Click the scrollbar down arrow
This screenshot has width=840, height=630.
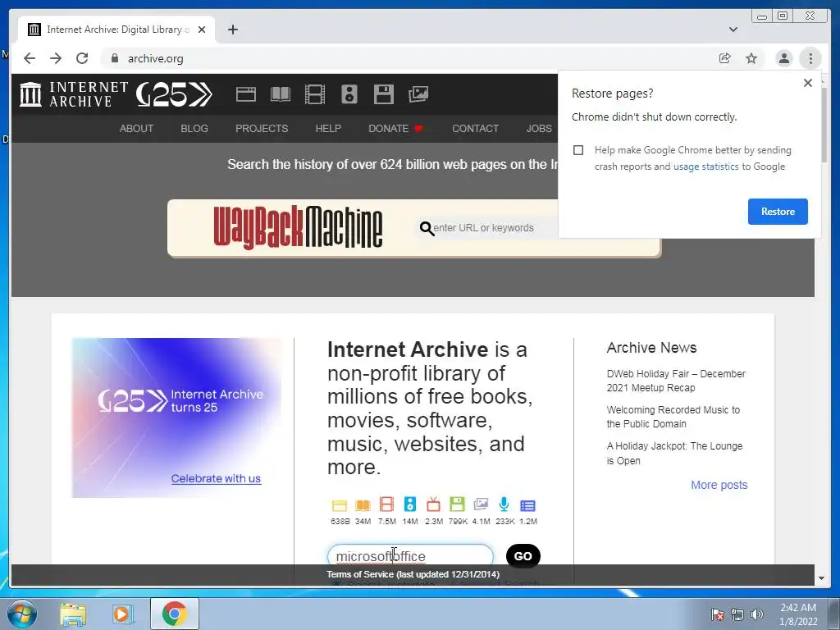tap(821, 578)
